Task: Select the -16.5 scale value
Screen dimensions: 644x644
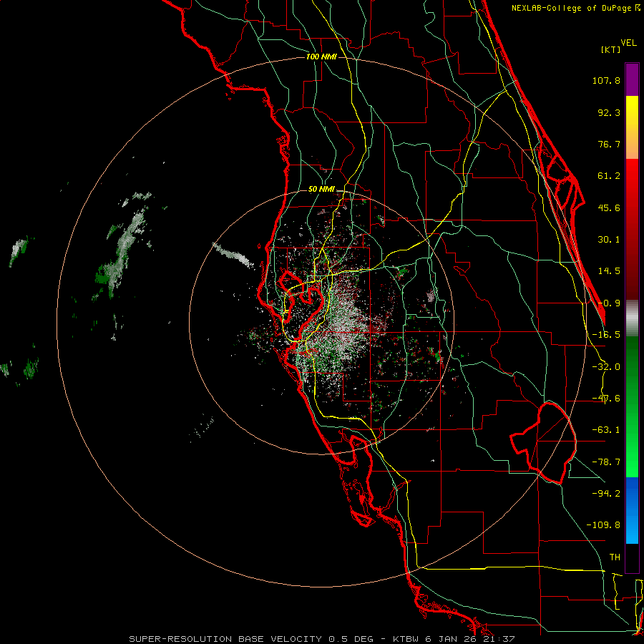Action: (x=606, y=335)
